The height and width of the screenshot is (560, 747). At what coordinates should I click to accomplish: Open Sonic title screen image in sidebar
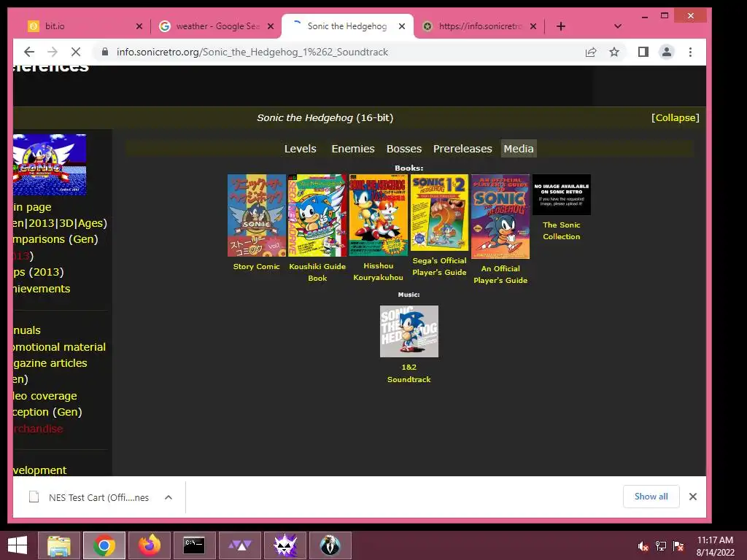click(x=50, y=165)
